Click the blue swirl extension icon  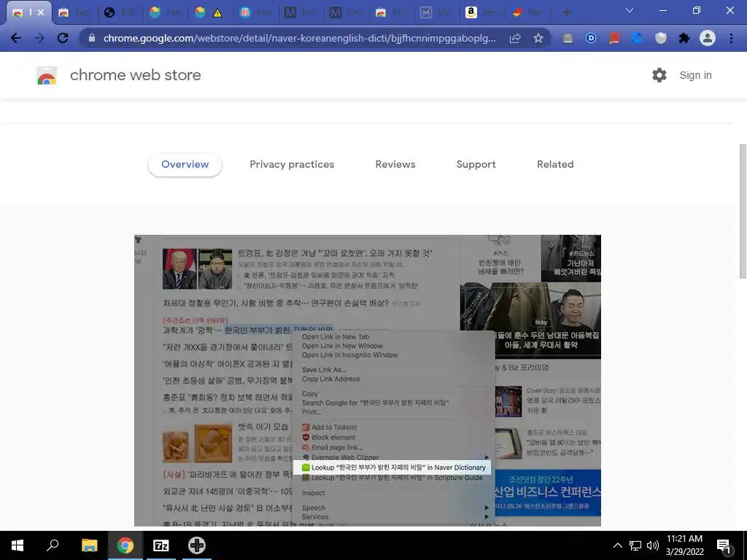pyautogui.click(x=638, y=38)
